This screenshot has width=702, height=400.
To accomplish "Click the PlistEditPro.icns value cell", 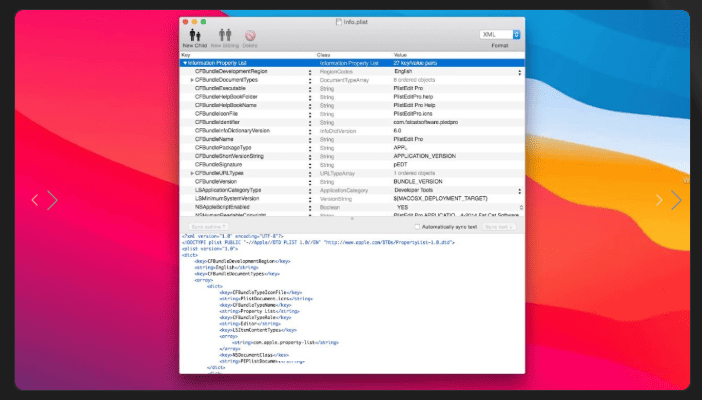I will pos(413,114).
